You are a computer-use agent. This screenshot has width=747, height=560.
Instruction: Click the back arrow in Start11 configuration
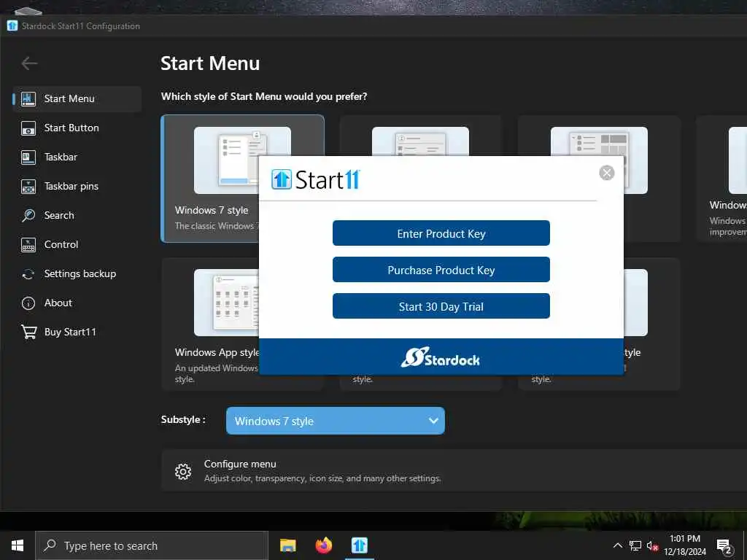[29, 63]
